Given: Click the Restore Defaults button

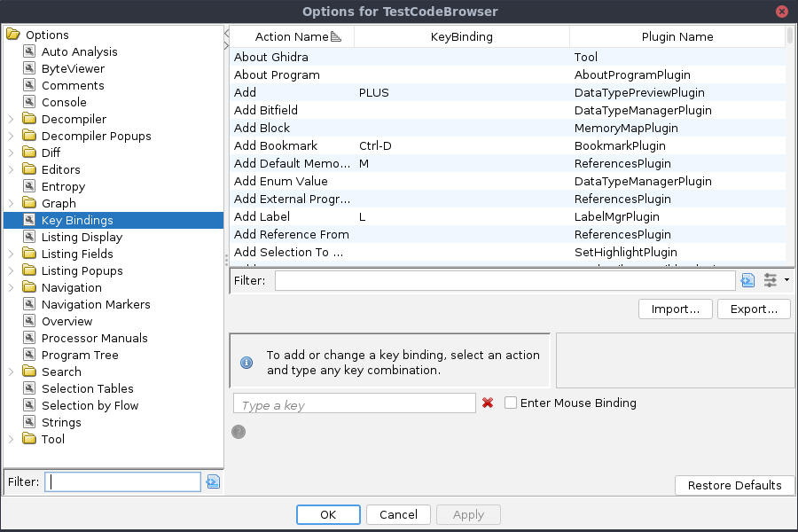Looking at the screenshot, I should point(734,485).
